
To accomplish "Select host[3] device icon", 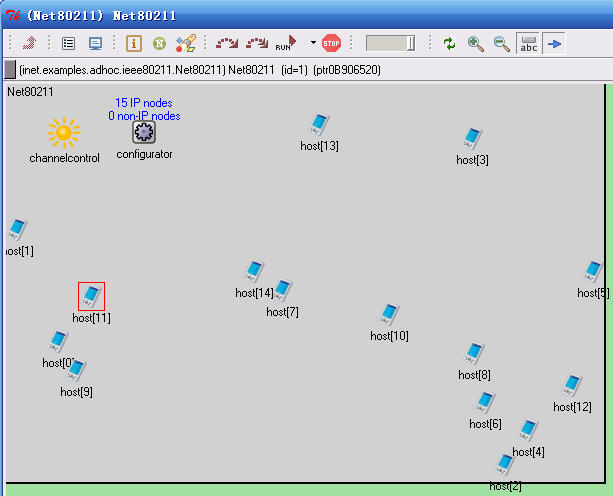I will point(472,138).
